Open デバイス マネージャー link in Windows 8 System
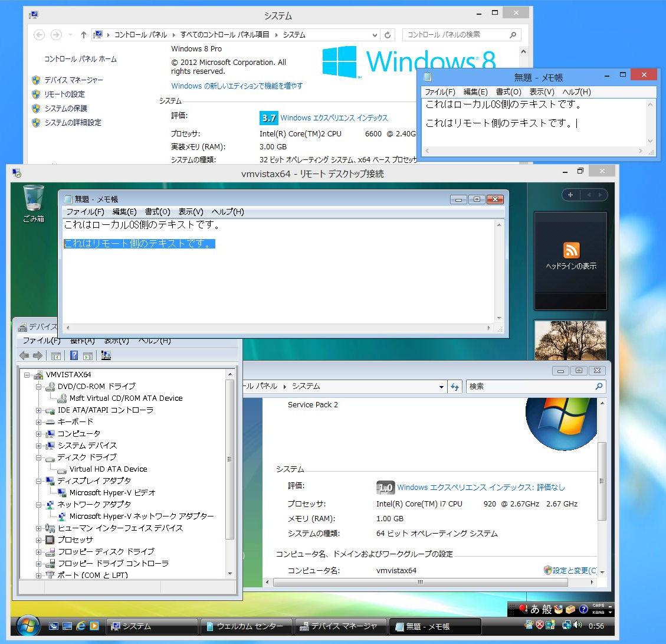Viewport: 666px width, 644px height. tap(74, 80)
